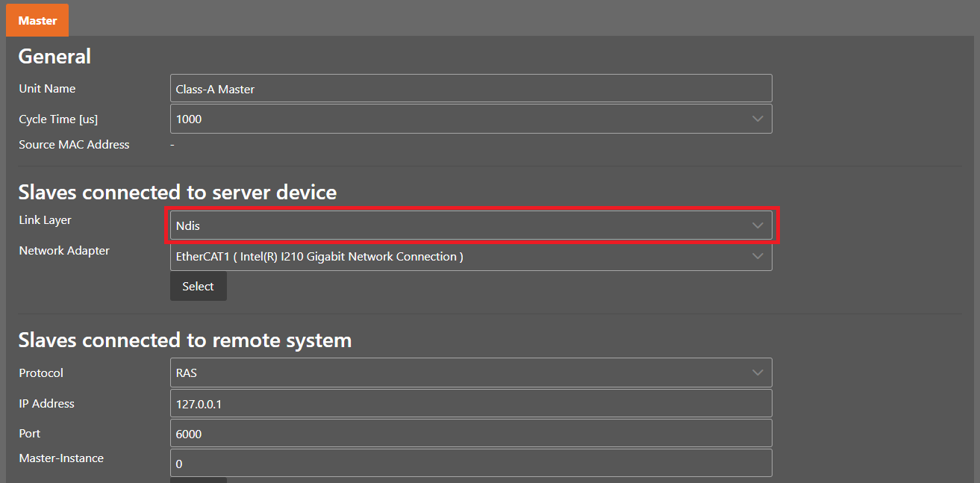Focus the Port field showing 6000
Image resolution: width=980 pixels, height=483 pixels.
pos(470,434)
